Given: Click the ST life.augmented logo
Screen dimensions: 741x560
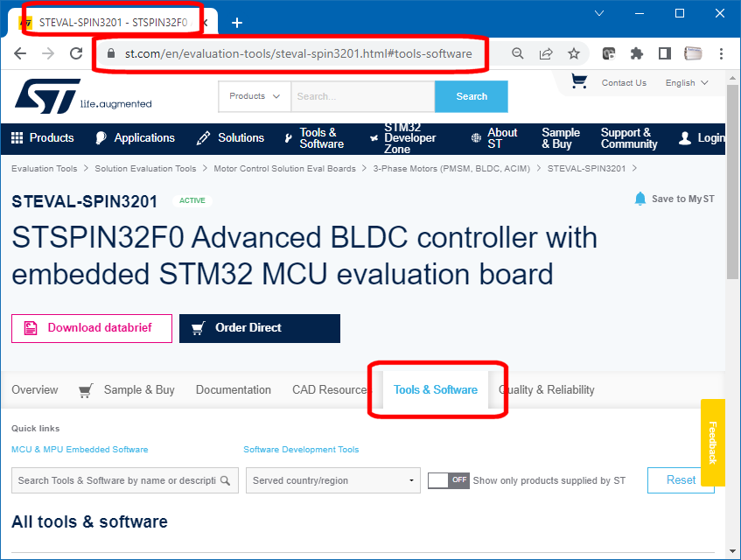Looking at the screenshot, I should tap(83, 96).
